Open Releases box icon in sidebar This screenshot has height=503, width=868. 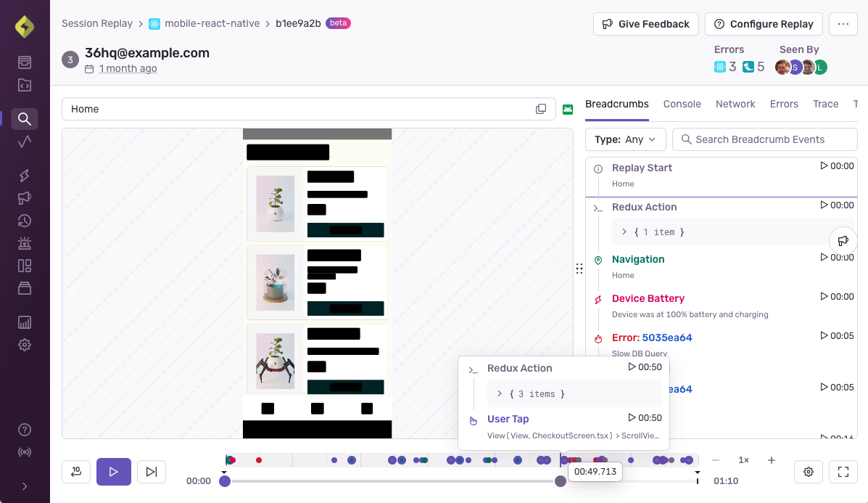coord(25,288)
